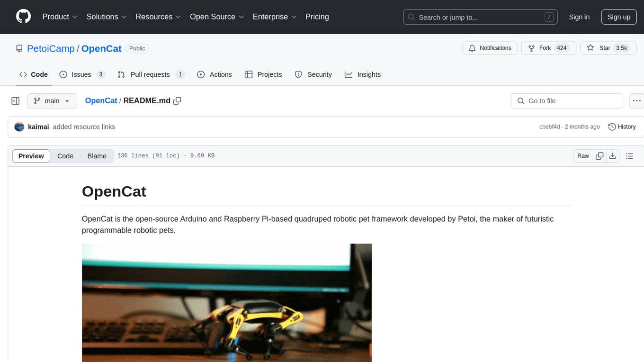The height and width of the screenshot is (362, 644).
Task: Open the main branch selector dropdown
Action: pos(52,101)
